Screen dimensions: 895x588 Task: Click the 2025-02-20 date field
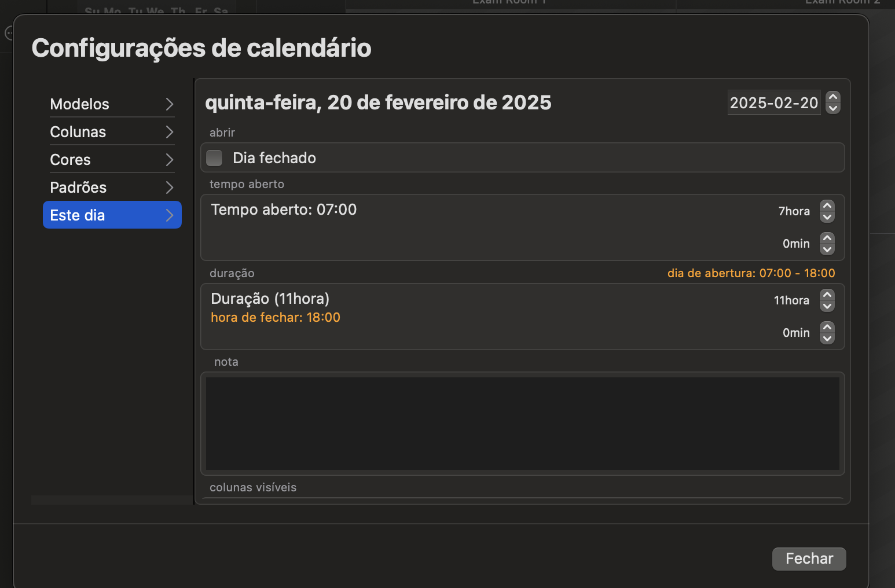point(773,103)
